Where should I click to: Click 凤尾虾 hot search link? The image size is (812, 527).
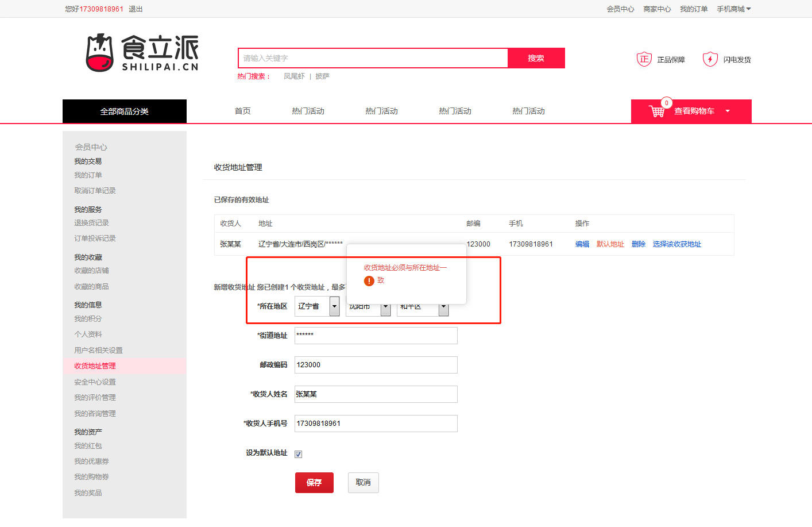click(294, 76)
